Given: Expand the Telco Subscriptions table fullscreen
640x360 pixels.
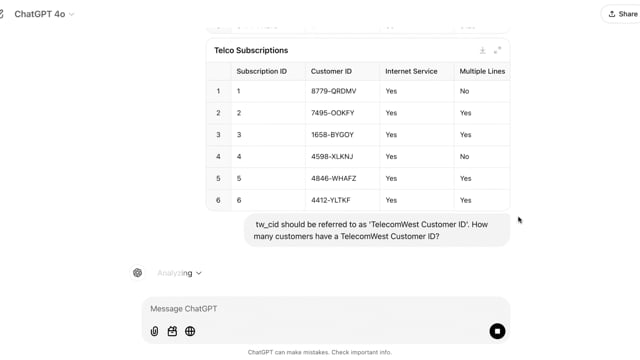Looking at the screenshot, I should [x=497, y=50].
